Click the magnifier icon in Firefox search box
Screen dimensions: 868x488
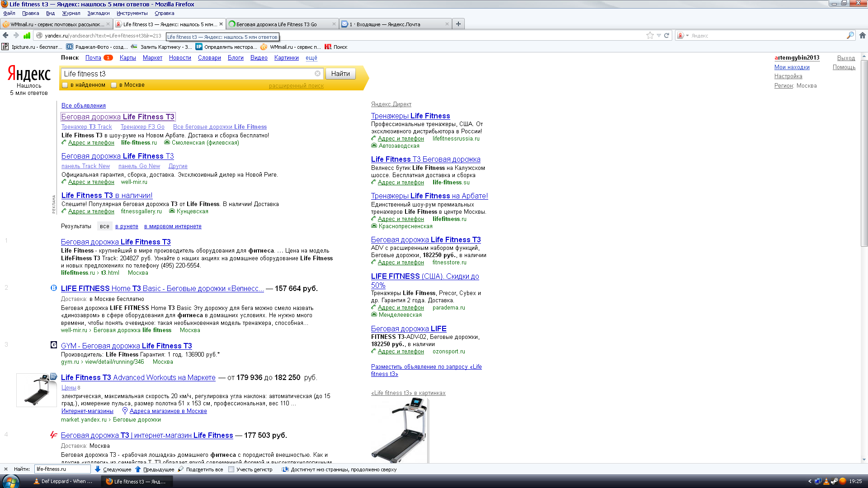pos(850,35)
